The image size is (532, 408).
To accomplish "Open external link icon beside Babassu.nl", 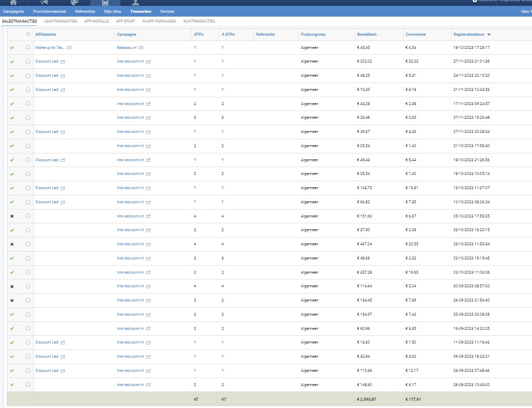I will pyautogui.click(x=141, y=47).
